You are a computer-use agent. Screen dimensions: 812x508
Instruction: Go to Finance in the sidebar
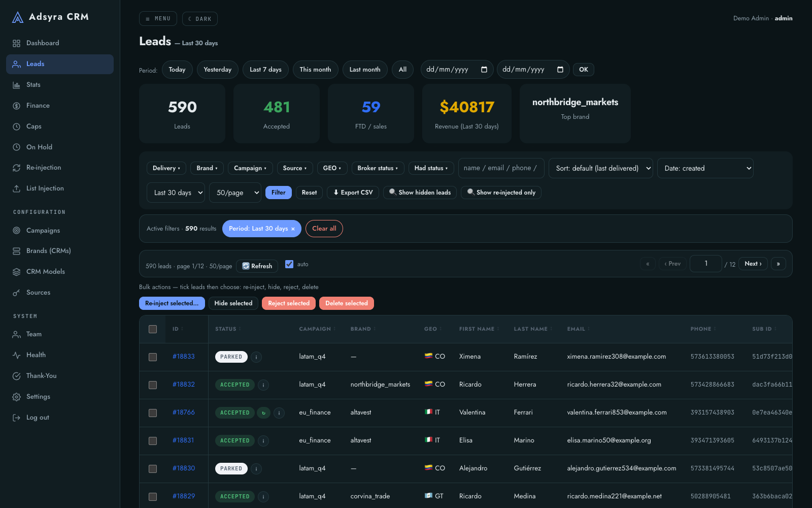click(x=60, y=106)
